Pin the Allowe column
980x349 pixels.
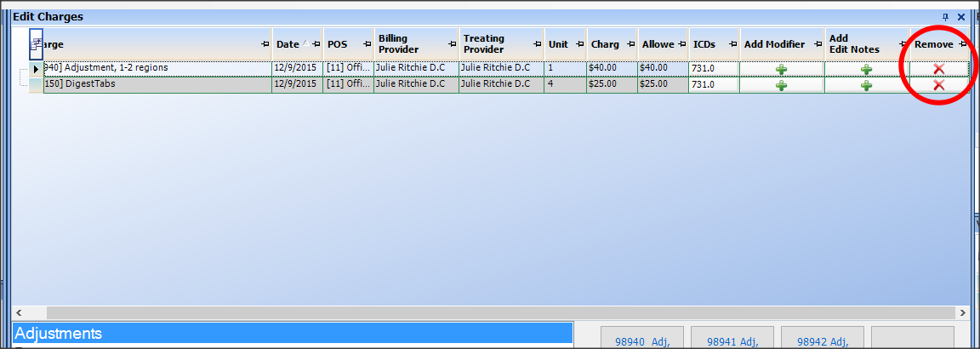pyautogui.click(x=682, y=44)
